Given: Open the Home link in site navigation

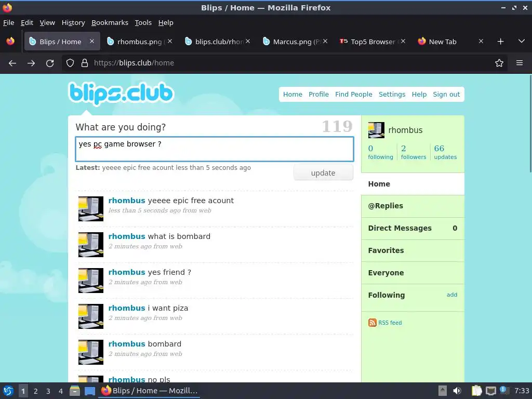Looking at the screenshot, I should point(292,95).
